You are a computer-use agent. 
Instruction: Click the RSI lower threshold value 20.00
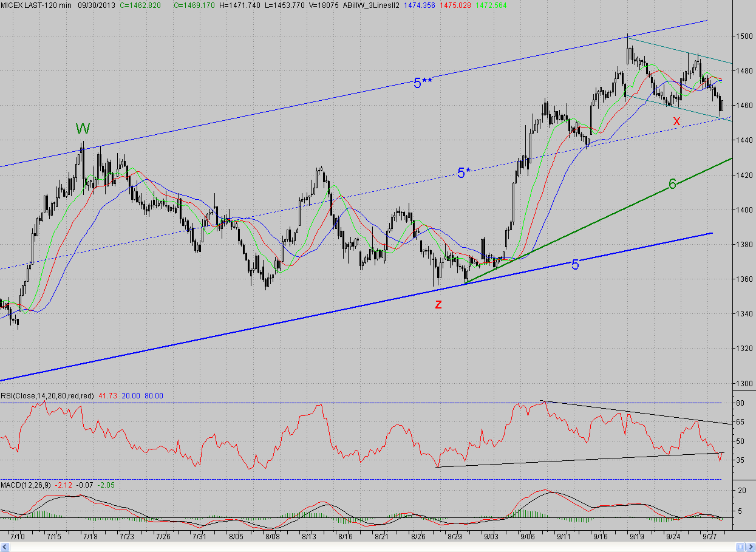click(131, 395)
